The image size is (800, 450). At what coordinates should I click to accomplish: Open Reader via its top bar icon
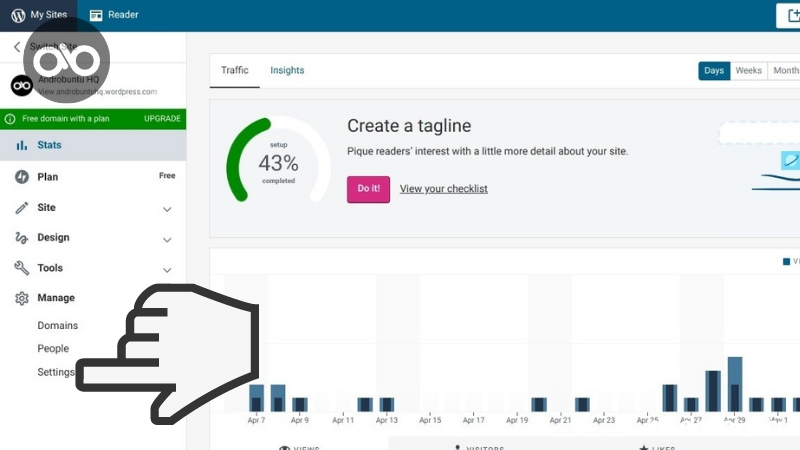pyautogui.click(x=96, y=15)
